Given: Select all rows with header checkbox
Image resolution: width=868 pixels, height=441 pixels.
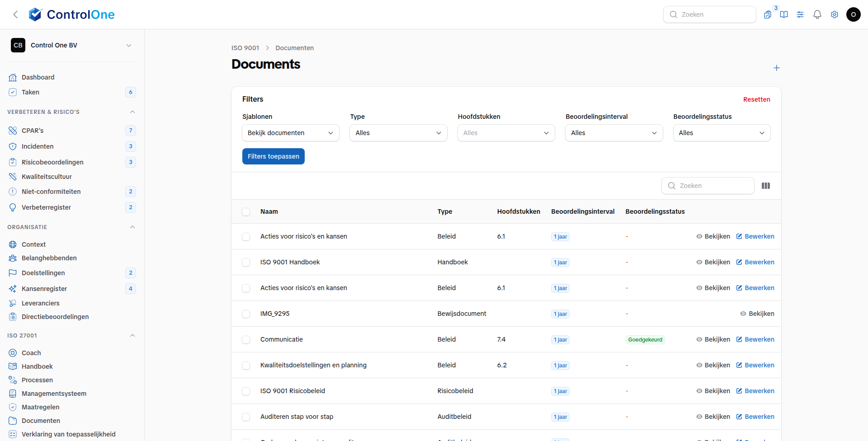Looking at the screenshot, I should (x=246, y=212).
